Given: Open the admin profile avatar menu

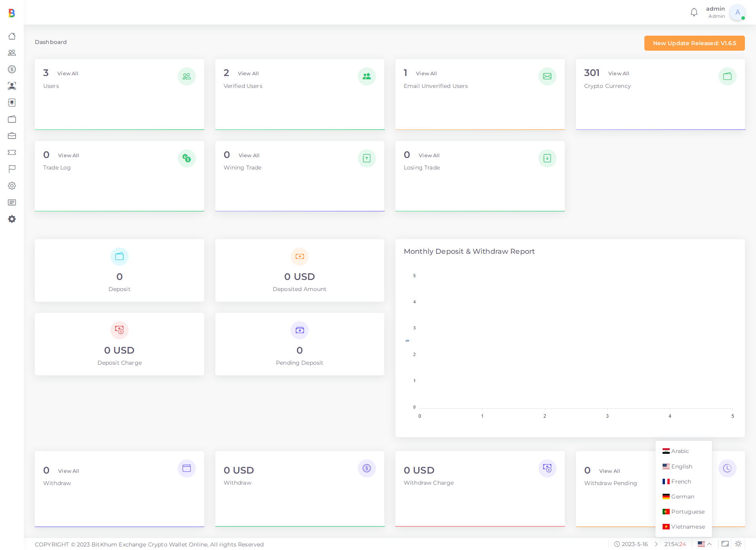Looking at the screenshot, I should point(737,12).
